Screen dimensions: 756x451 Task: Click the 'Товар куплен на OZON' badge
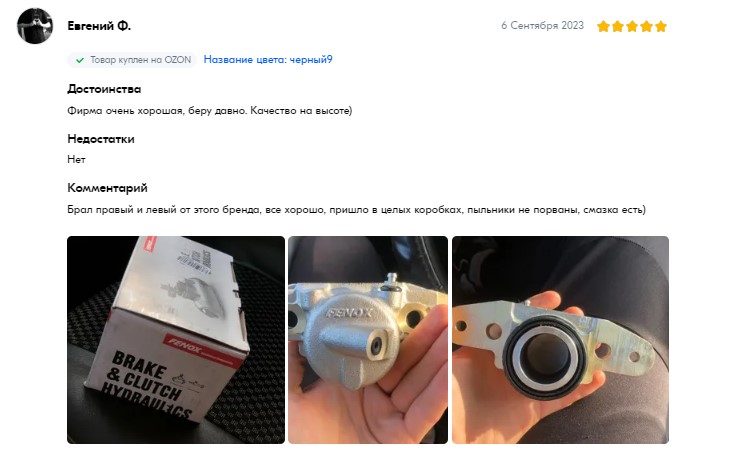pos(132,60)
